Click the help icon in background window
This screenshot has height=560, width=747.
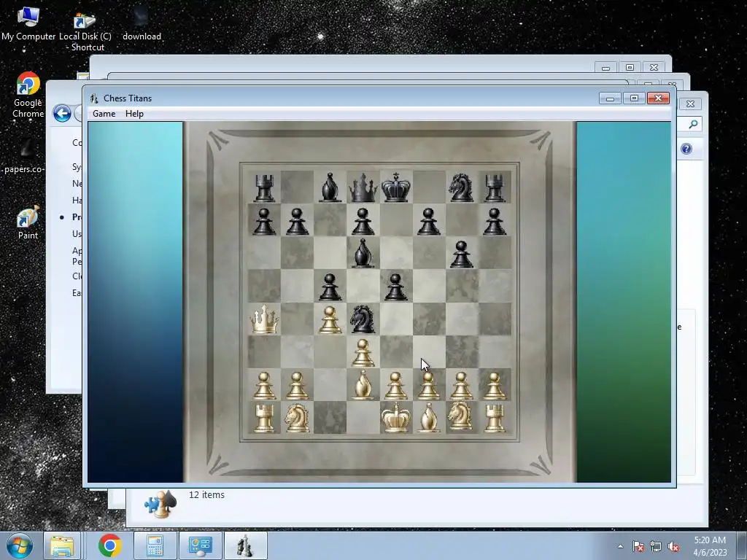(686, 149)
